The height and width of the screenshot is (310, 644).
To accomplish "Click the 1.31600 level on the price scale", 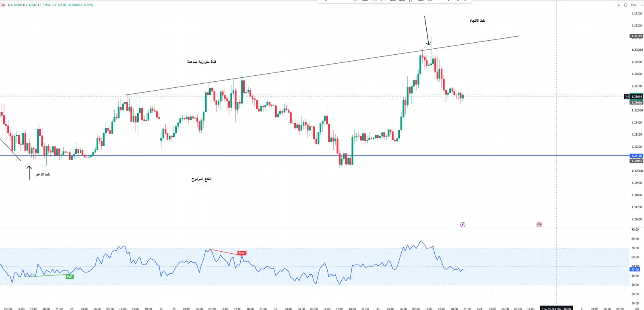I will (637, 219).
